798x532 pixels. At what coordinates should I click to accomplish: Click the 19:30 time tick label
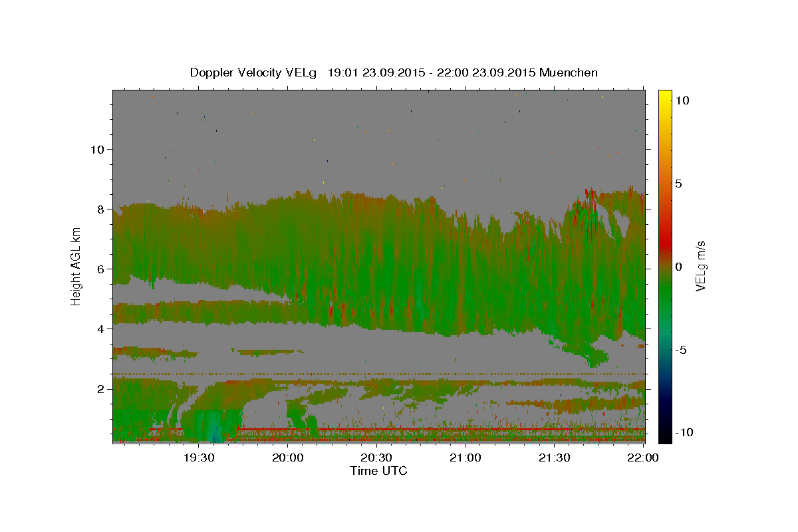(199, 458)
